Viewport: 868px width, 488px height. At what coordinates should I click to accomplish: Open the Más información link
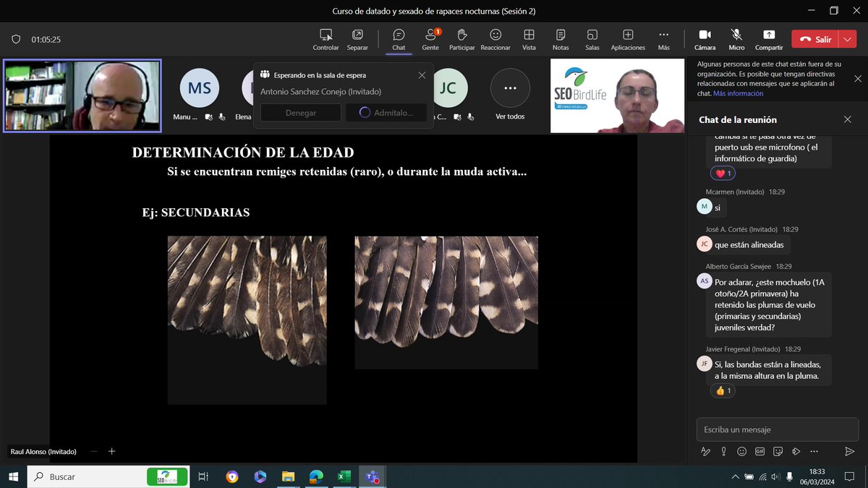[738, 93]
